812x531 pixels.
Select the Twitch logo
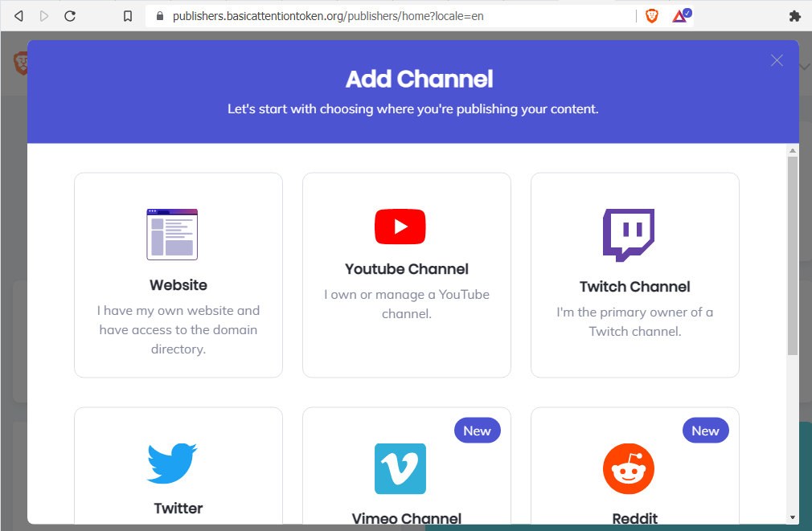628,235
